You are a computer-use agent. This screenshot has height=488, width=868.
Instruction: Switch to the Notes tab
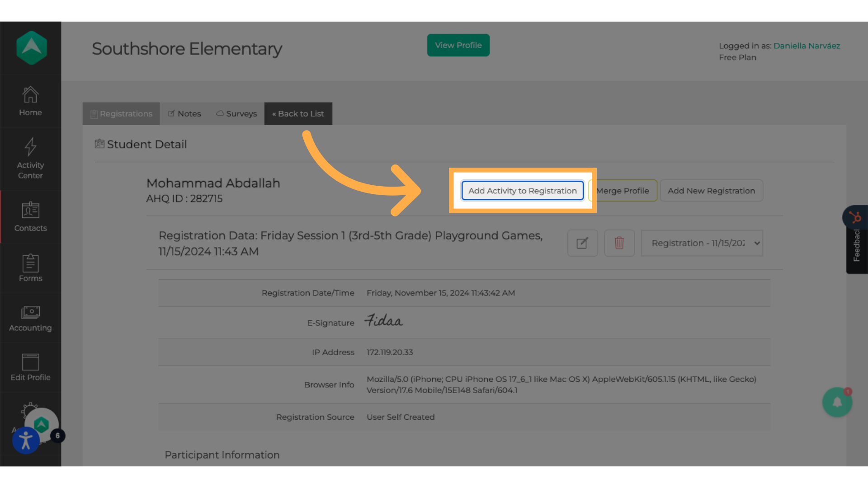click(184, 114)
